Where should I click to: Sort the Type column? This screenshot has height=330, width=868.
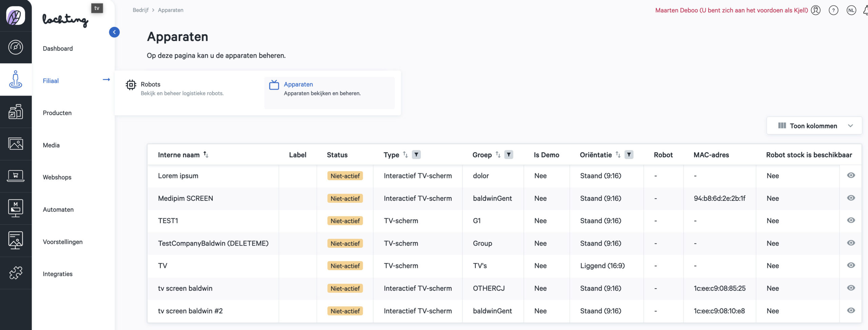tap(405, 155)
